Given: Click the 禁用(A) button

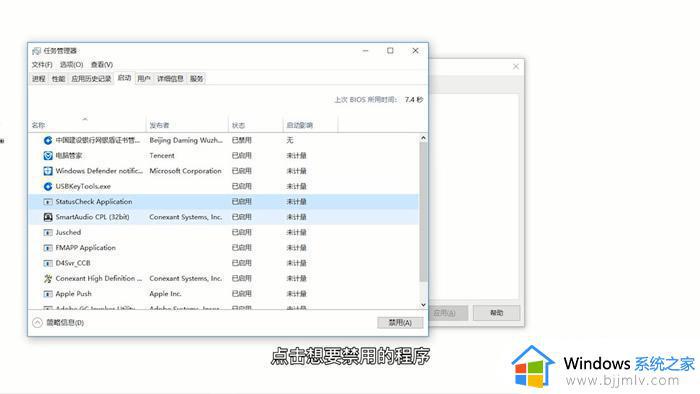Looking at the screenshot, I should tap(400, 322).
